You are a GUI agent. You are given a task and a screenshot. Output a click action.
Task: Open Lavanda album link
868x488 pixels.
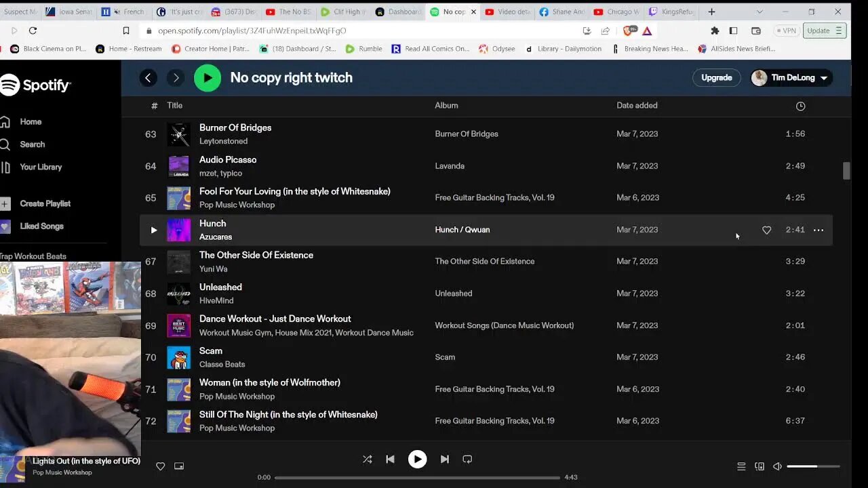(x=450, y=166)
